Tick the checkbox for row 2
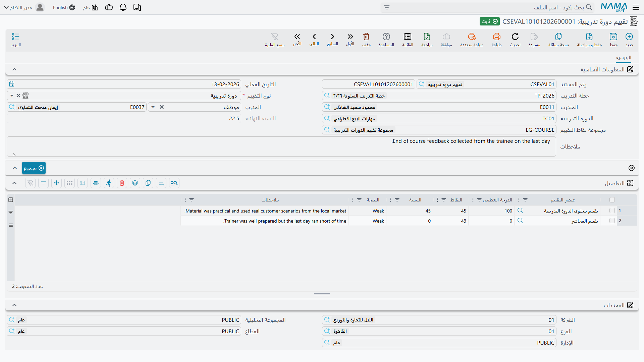Image resolution: width=644 pixels, height=362 pixels. [612, 221]
